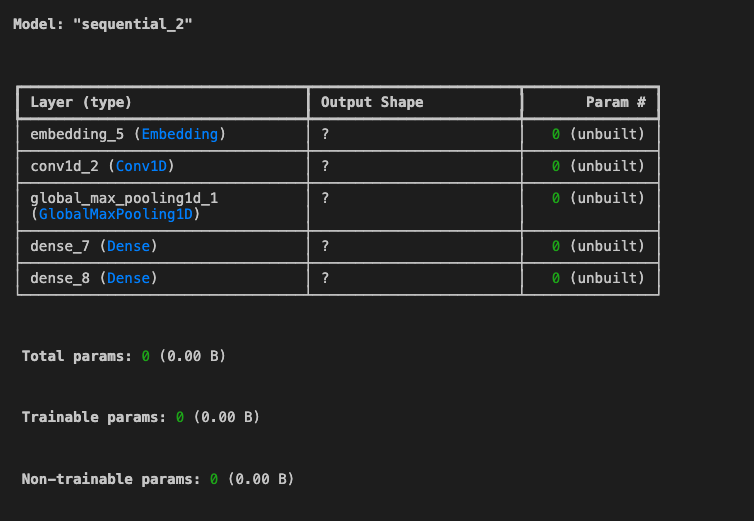Click the (unbuilt) text in dense_8 row
Screen dimensions: 754x521
pyautogui.click(x=607, y=278)
